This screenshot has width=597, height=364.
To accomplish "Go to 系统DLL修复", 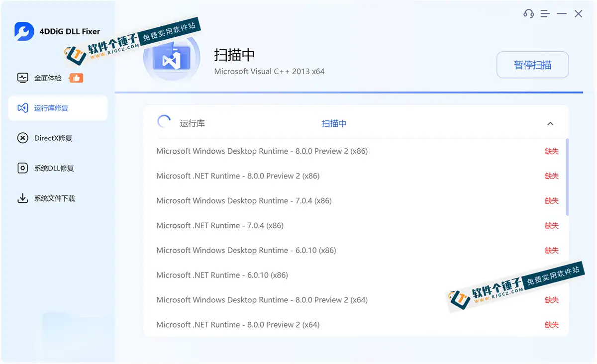I will coord(58,168).
